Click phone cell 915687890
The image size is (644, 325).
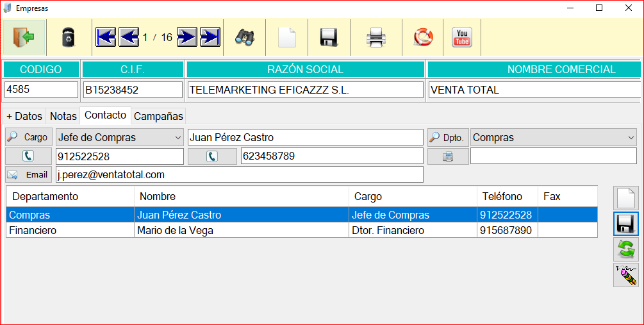click(508, 231)
